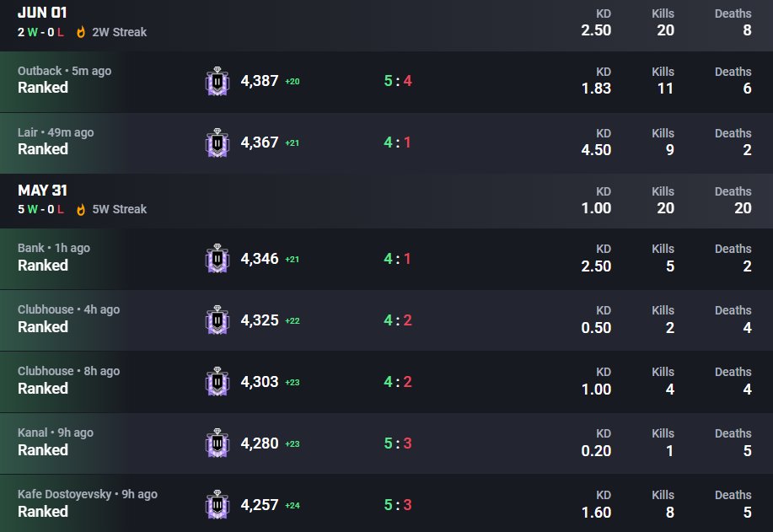The image size is (773, 532).
Task: Click rank badge icon in Bank match
Action: coord(217,259)
